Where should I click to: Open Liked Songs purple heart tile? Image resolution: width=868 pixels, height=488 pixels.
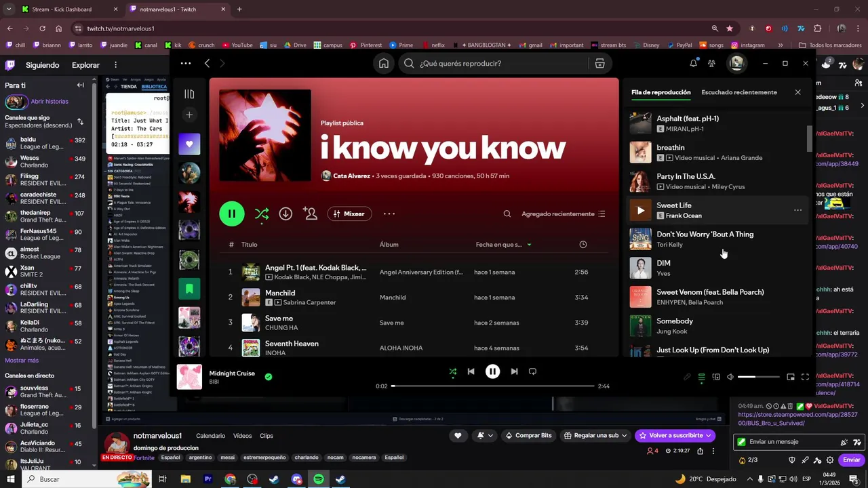pyautogui.click(x=189, y=144)
